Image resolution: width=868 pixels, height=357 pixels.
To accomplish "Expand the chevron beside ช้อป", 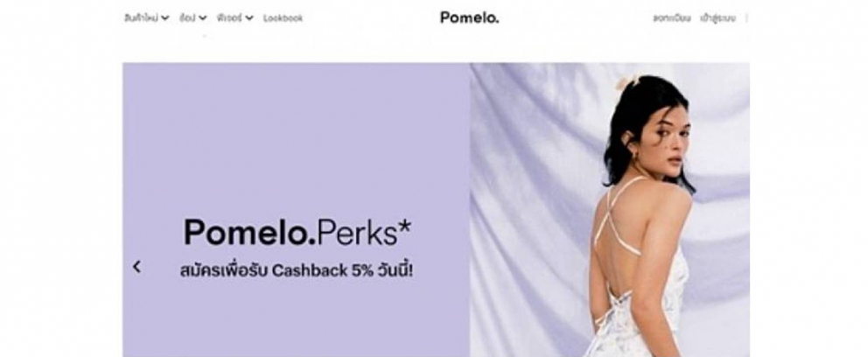I will click(x=203, y=18).
